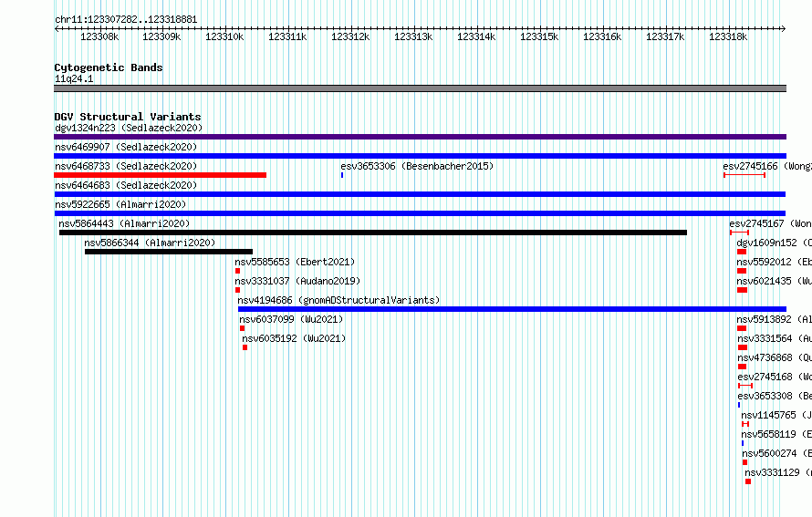The image size is (812, 517).
Task: Select the nsv1145765 variant label
Action: click(x=776, y=415)
